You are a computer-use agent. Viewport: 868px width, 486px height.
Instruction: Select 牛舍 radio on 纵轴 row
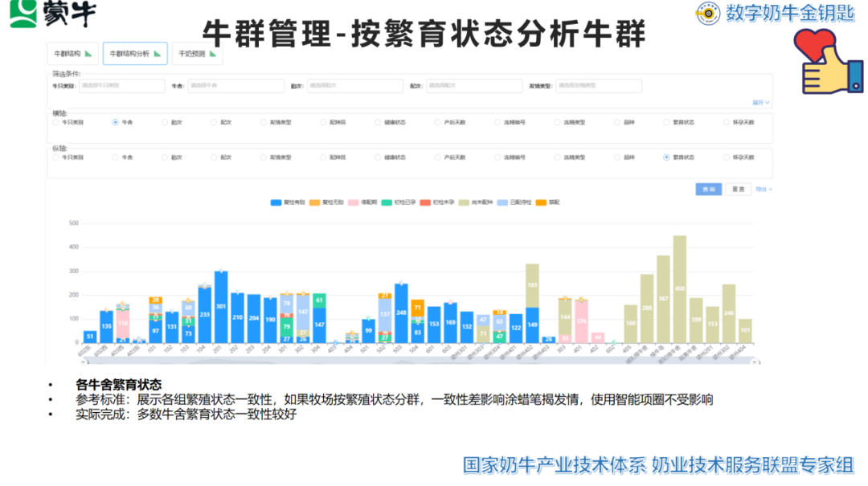click(x=113, y=157)
